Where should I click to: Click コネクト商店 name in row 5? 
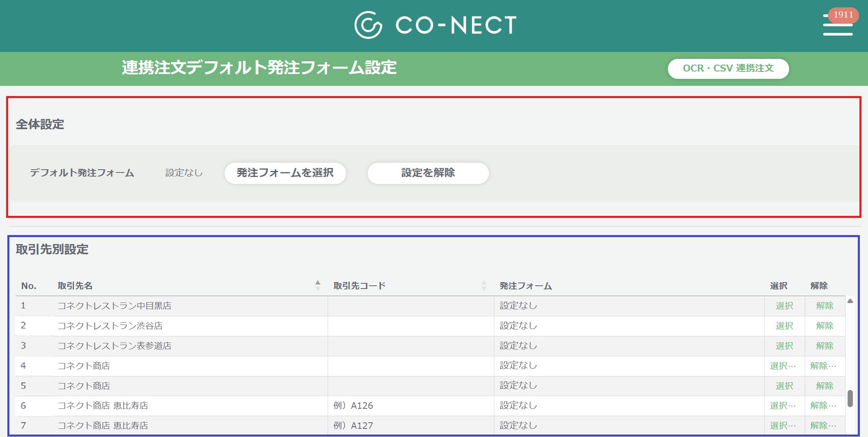pos(84,386)
